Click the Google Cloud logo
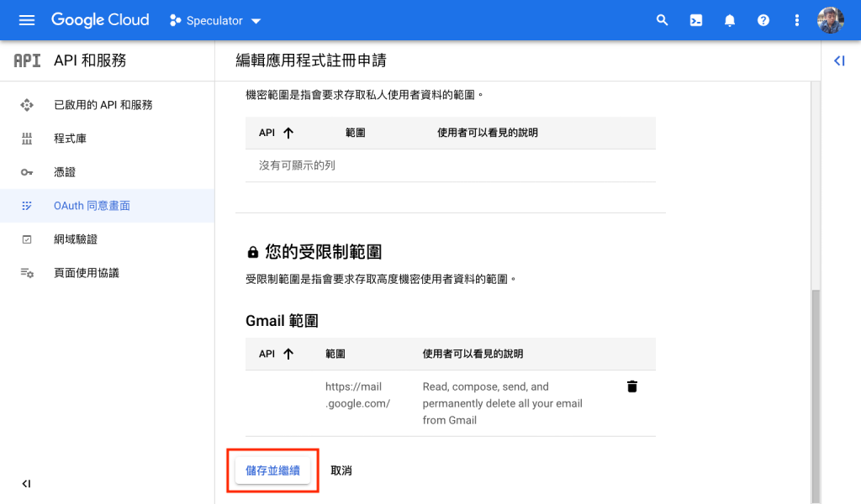Viewport: 861px width, 504px height. point(100,20)
